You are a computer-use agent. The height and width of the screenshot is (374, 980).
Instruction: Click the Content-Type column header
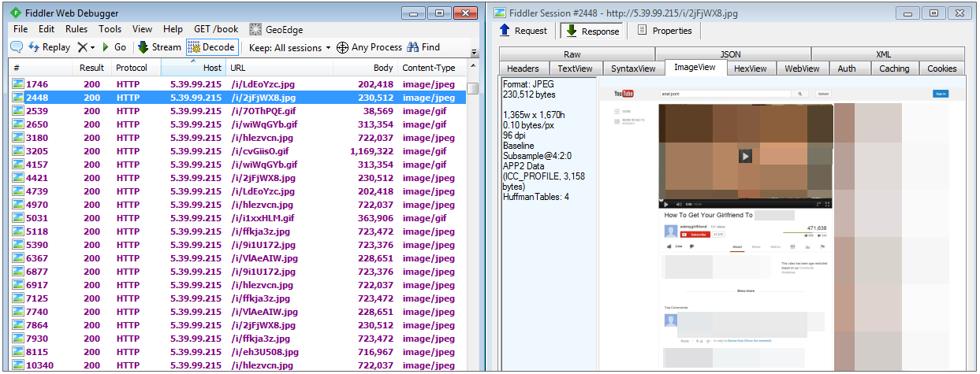click(428, 68)
